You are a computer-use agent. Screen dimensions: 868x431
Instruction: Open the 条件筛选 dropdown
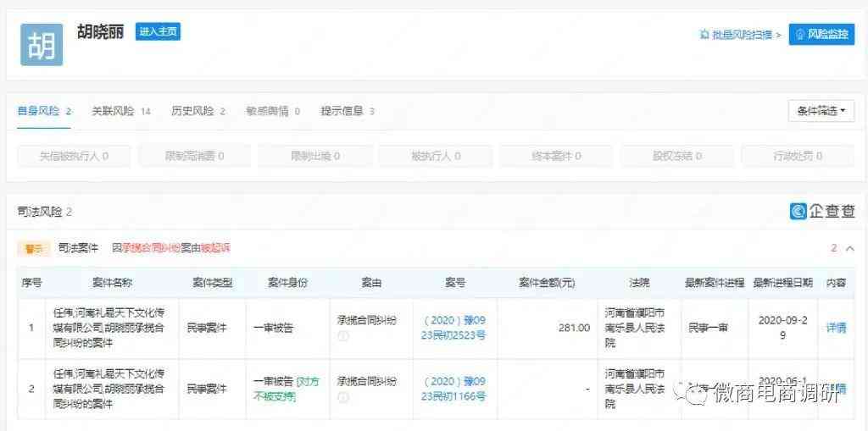[x=821, y=111]
